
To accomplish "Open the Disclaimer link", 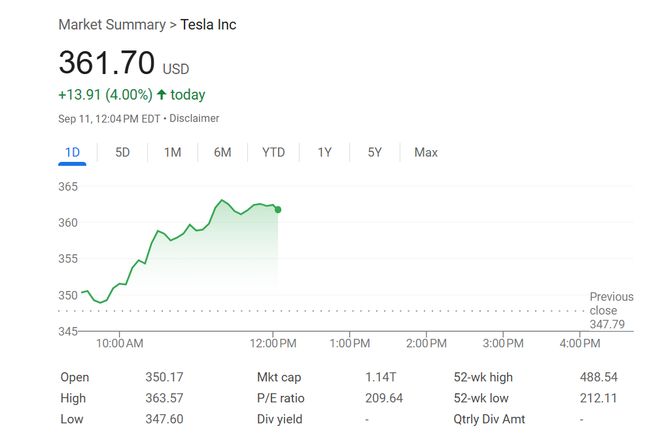I will click(x=194, y=118).
